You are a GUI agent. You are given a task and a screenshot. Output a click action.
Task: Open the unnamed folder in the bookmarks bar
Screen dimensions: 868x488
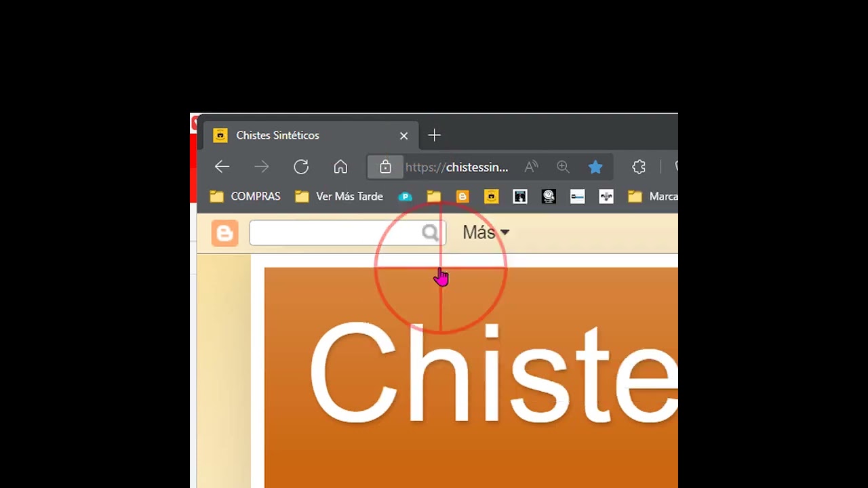pos(434,197)
